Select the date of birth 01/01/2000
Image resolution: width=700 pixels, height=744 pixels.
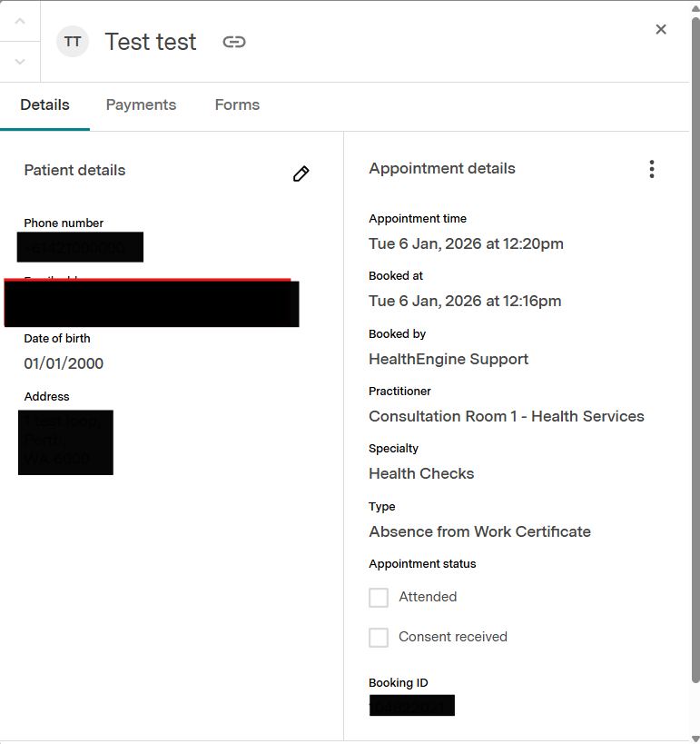point(64,364)
